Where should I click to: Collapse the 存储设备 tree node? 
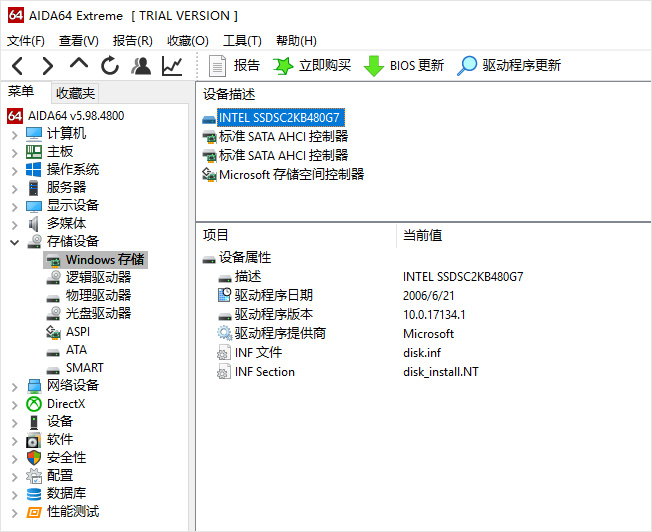pos(15,242)
